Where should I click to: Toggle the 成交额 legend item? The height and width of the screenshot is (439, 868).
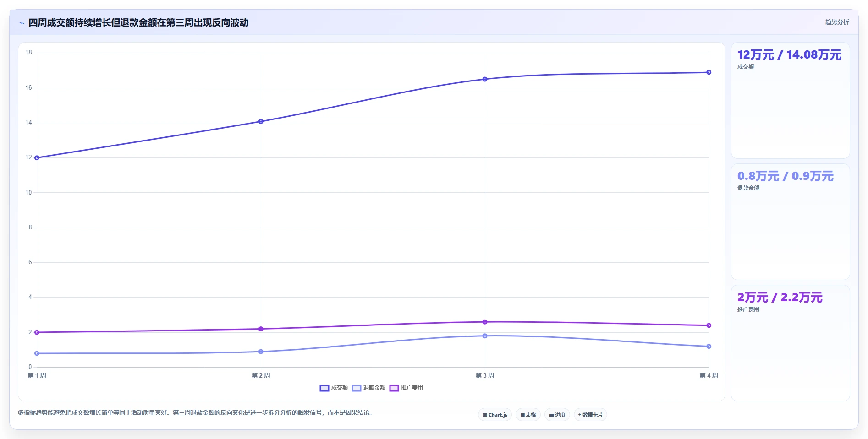(334, 388)
